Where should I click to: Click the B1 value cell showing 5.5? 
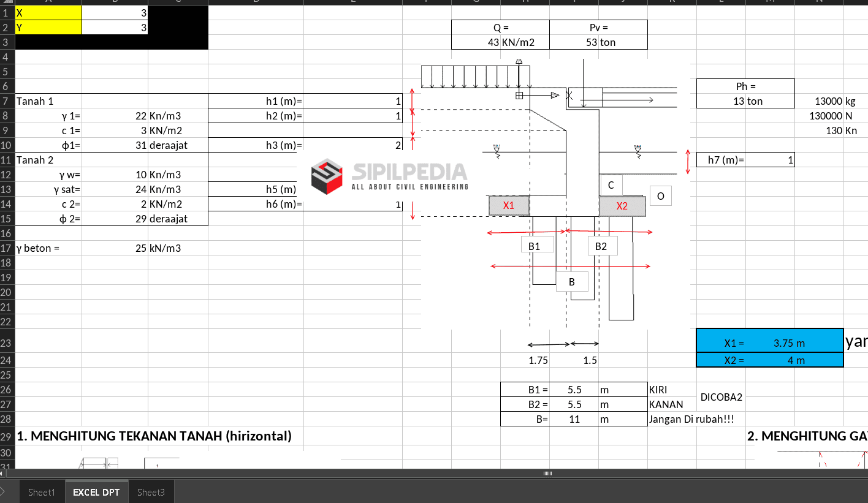point(574,390)
